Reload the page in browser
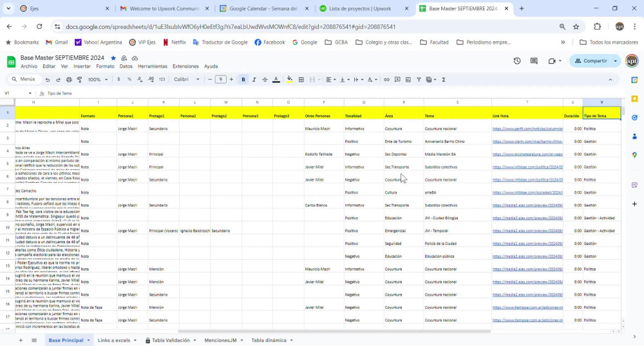This screenshot has width=644, height=346. [39, 26]
